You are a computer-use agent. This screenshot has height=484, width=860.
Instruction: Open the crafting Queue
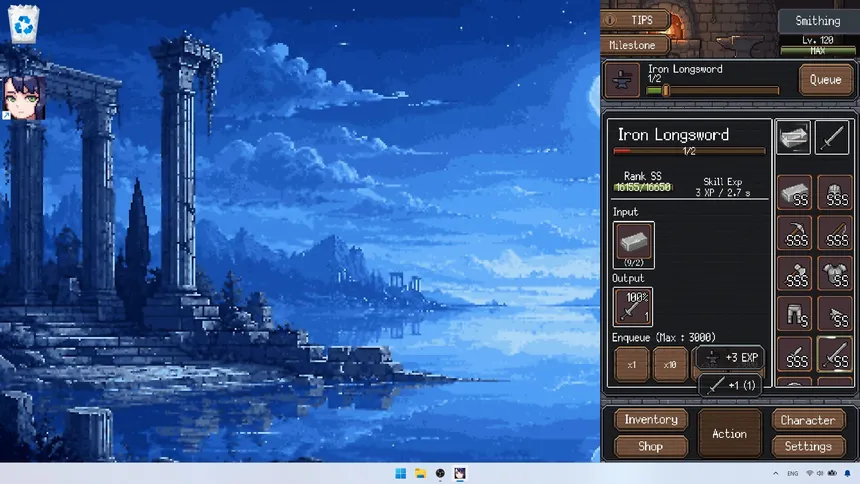click(x=825, y=80)
